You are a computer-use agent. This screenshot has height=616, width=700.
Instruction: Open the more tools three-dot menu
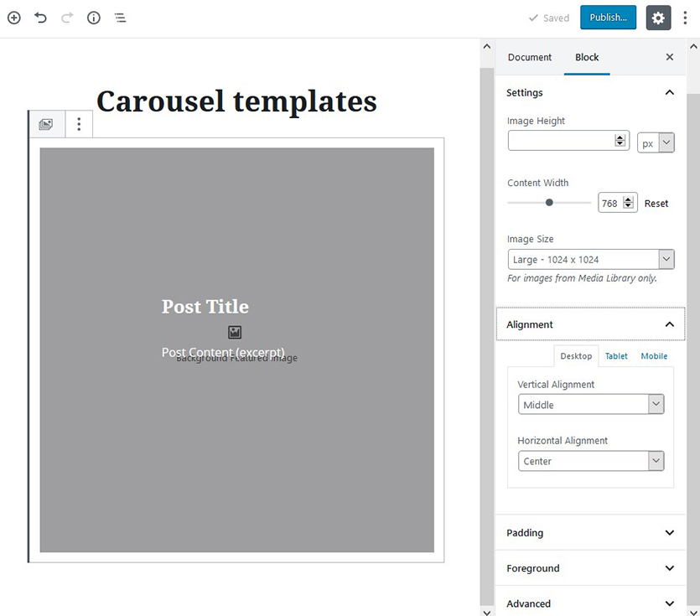pyautogui.click(x=685, y=18)
